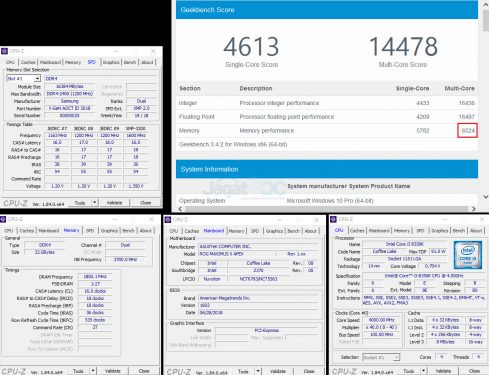Click the Intel Core i3 logo badge
Viewport: 489px width, 375px height.
[x=468, y=255]
